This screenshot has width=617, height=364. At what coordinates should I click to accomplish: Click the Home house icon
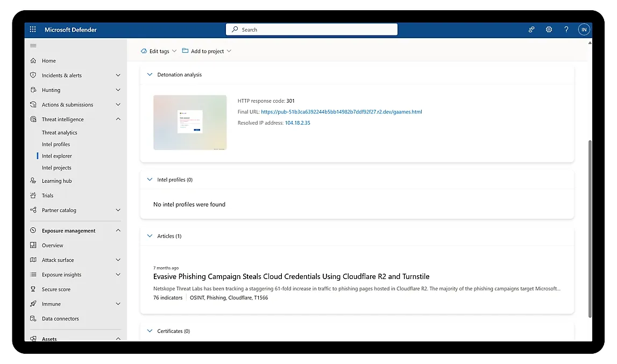pyautogui.click(x=33, y=61)
